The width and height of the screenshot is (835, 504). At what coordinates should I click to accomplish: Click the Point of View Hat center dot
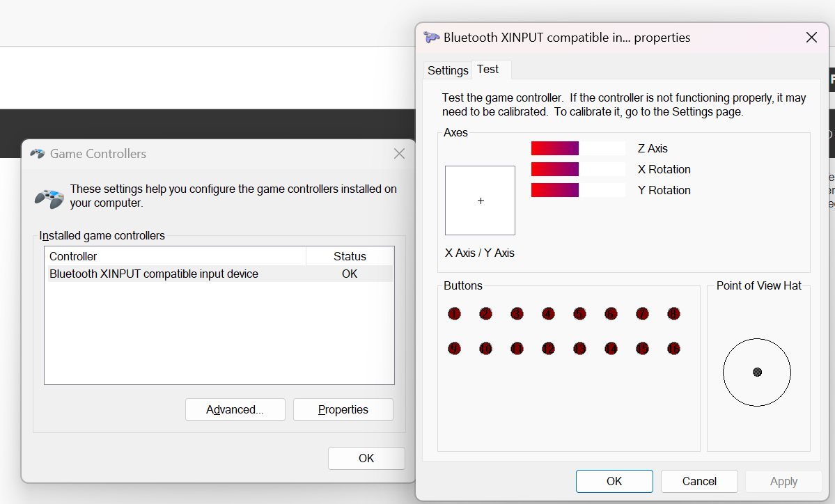click(x=757, y=372)
